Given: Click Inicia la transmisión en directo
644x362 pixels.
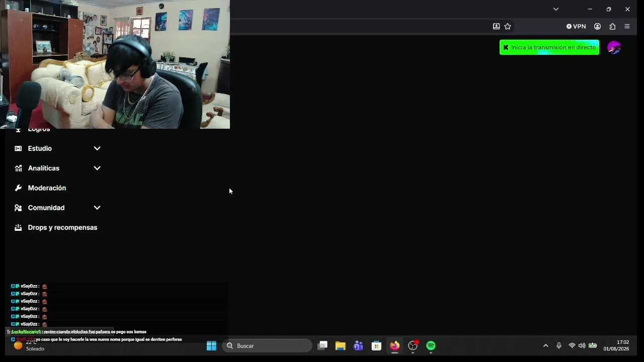Looking at the screenshot, I should click(549, 47).
